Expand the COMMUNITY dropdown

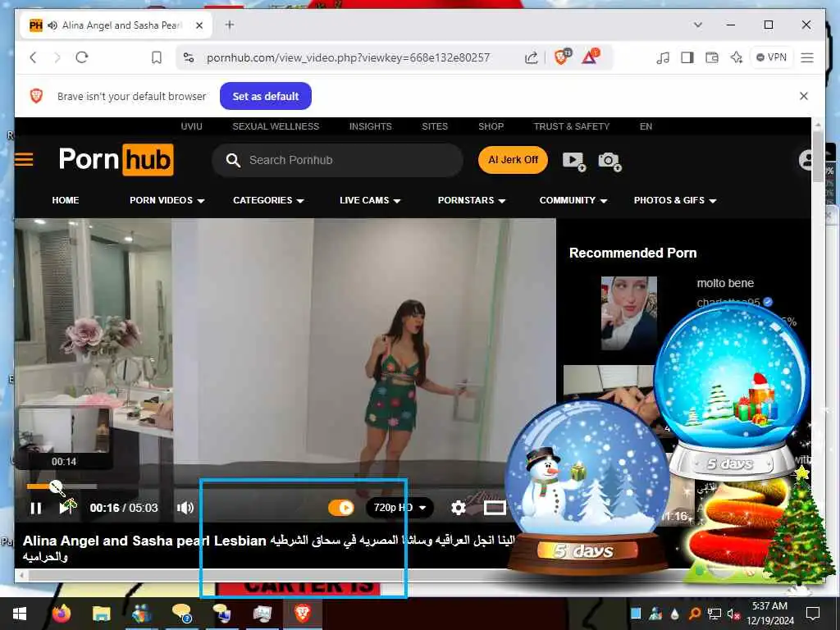point(573,200)
